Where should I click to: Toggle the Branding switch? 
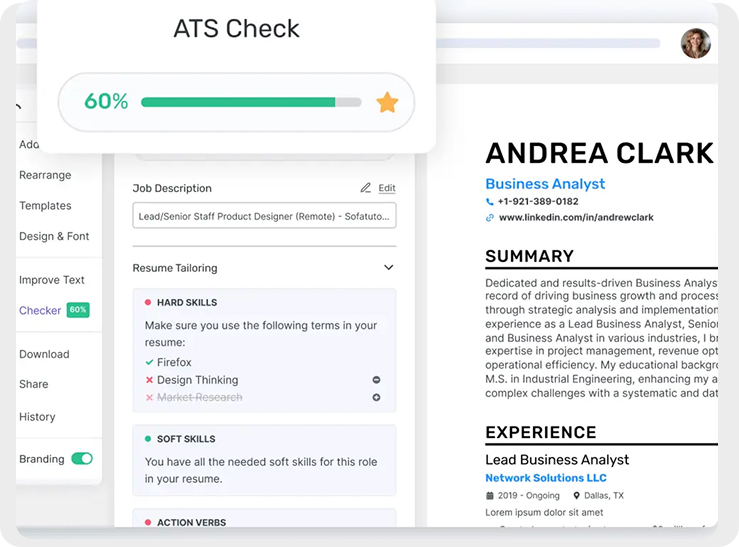click(82, 459)
